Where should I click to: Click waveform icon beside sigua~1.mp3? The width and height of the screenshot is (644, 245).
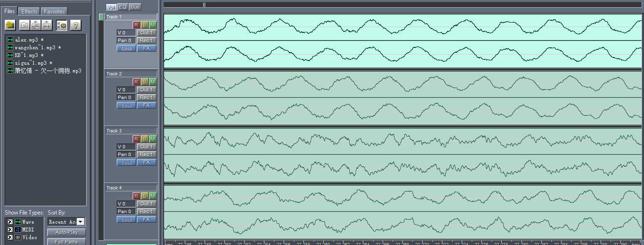tap(10, 63)
